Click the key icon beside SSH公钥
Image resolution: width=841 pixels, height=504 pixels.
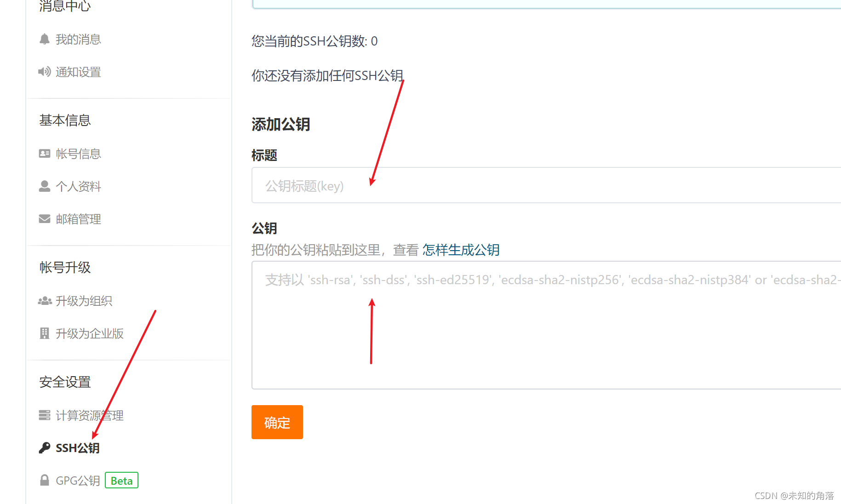pos(45,448)
